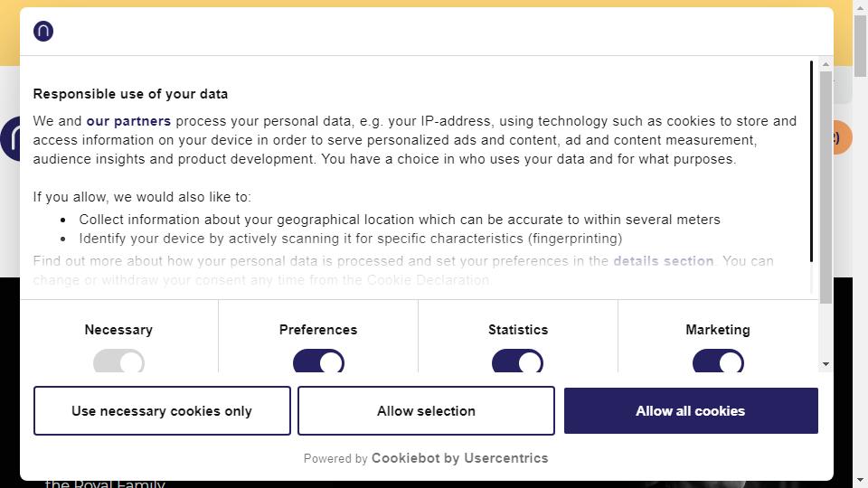Toggle the Necessary cookies switch
Viewport: 868px width, 488px height.
tap(118, 361)
